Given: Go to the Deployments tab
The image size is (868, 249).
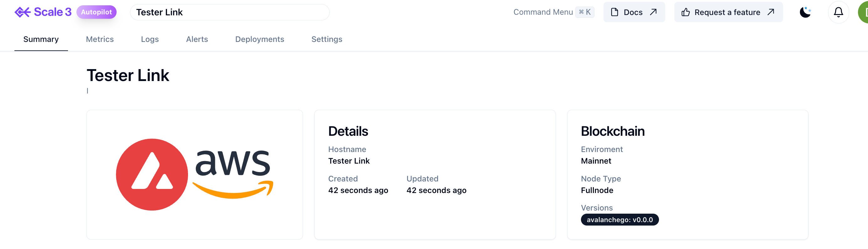Looking at the screenshot, I should [x=259, y=39].
